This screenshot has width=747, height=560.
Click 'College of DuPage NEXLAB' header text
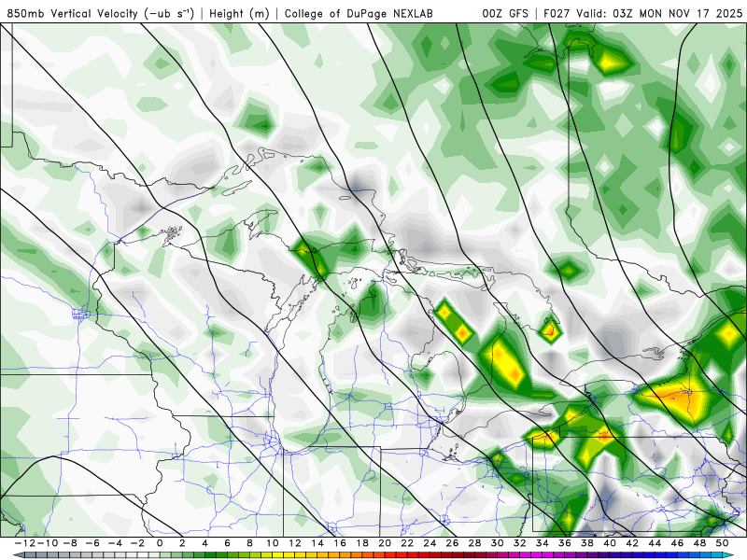click(359, 13)
